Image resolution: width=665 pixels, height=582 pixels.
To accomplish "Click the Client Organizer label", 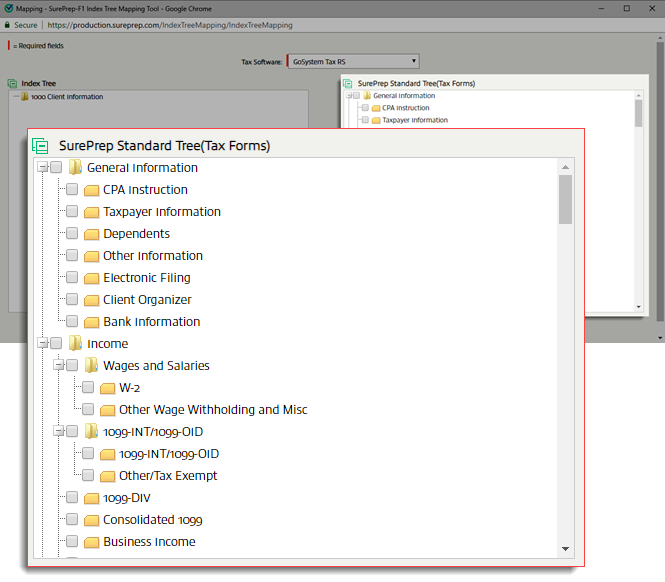I will coord(147,300).
